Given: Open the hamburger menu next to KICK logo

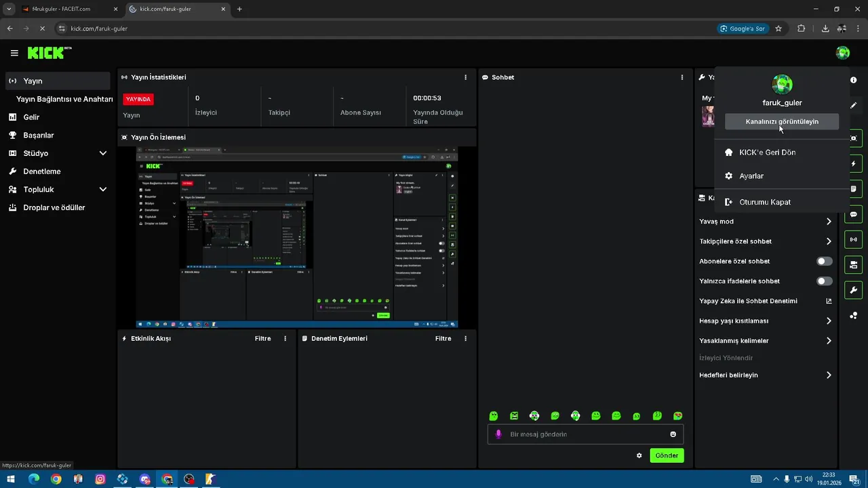Looking at the screenshot, I should [x=14, y=53].
